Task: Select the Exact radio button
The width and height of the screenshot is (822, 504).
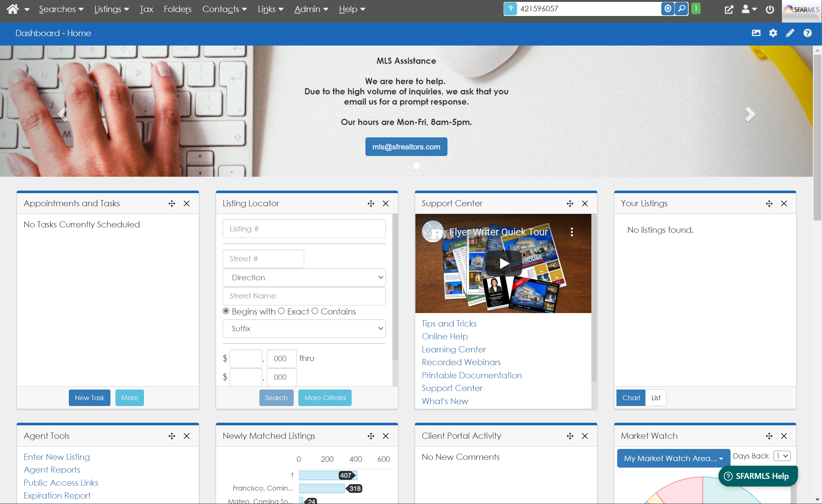Action: coord(281,311)
